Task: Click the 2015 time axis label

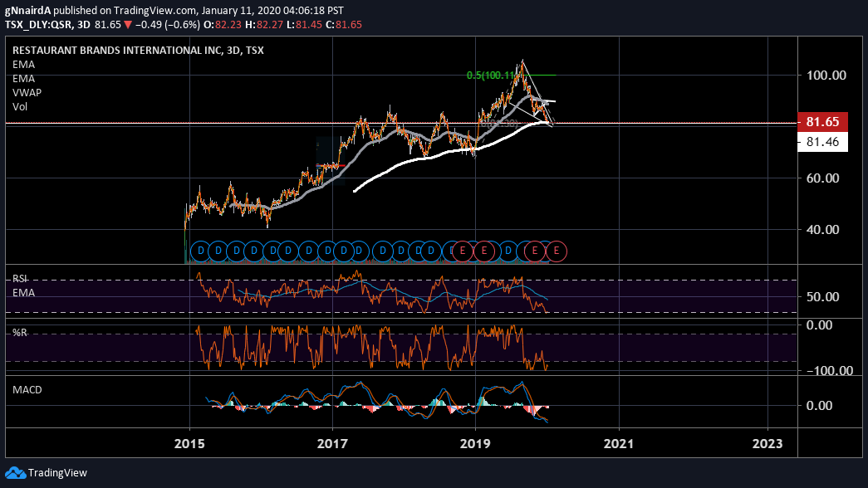Action: [x=189, y=444]
